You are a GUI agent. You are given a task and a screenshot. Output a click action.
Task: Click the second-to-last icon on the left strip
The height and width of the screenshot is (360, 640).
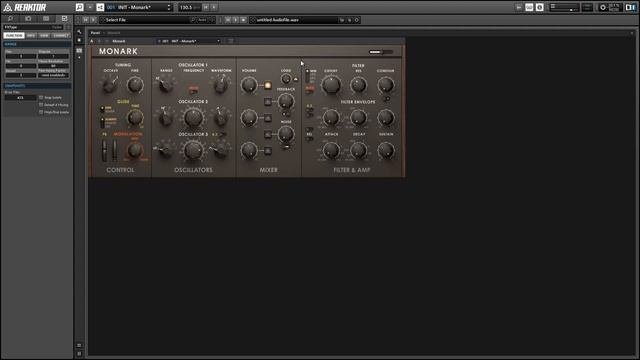click(79, 345)
